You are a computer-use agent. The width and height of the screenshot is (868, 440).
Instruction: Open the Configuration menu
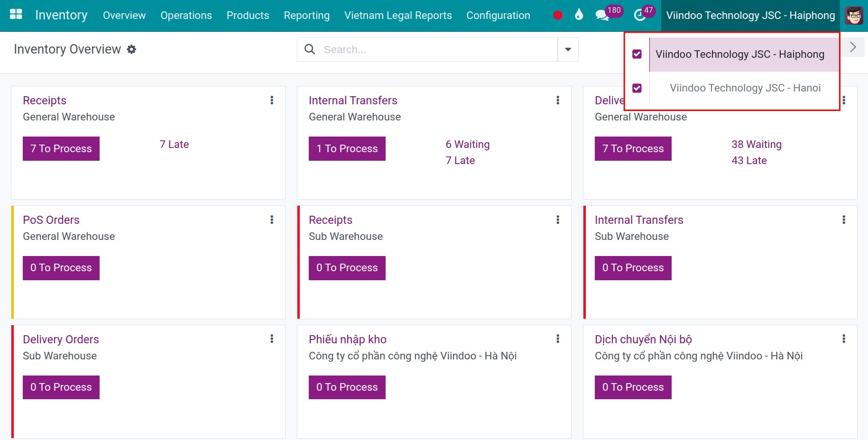[498, 16]
